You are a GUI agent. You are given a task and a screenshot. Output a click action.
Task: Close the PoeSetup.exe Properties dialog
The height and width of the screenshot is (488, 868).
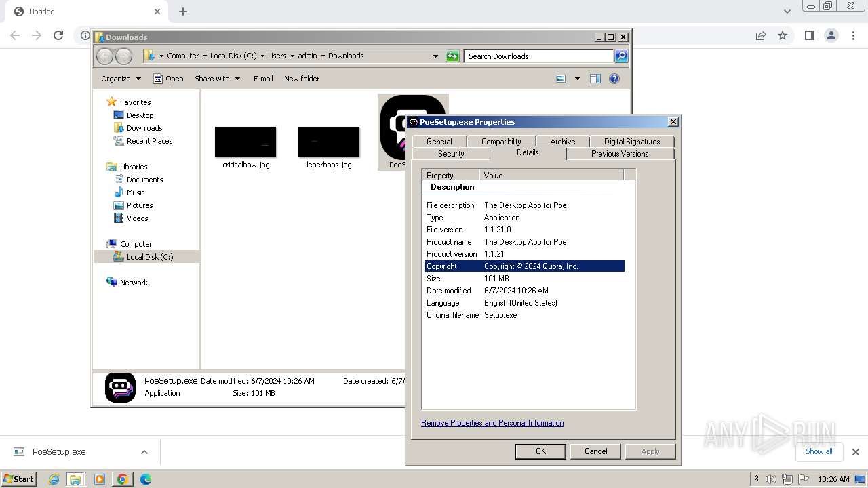click(x=673, y=122)
